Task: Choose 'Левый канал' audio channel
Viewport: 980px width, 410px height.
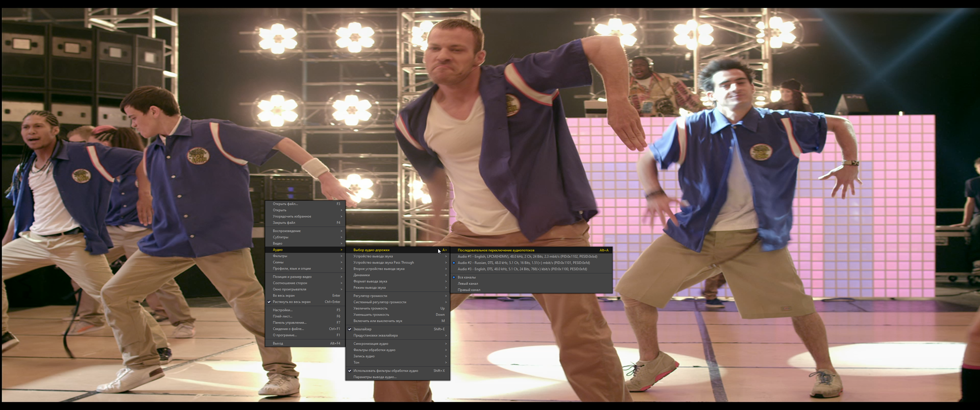Action: (x=467, y=283)
